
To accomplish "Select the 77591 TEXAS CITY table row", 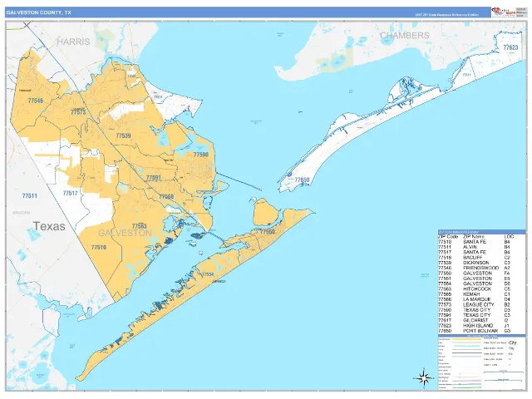I will pos(474,315).
